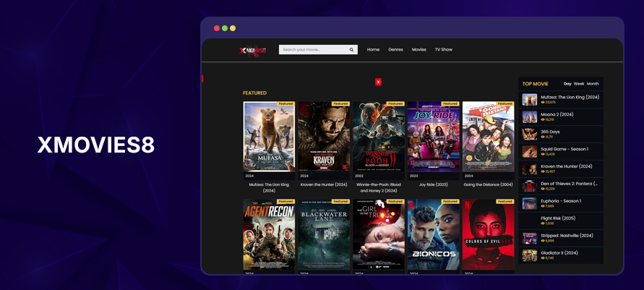Close the ad with red X button
Viewport: 644px width, 290px height.
coord(378,82)
